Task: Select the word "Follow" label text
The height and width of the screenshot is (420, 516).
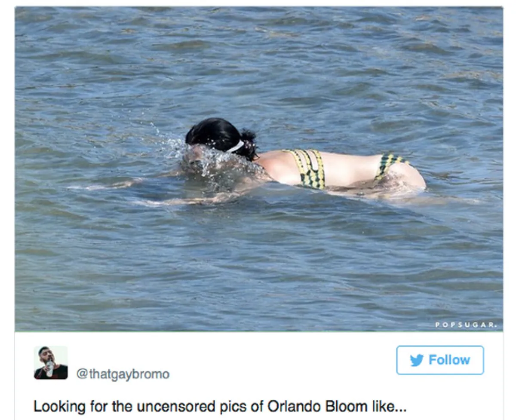Action: point(449,360)
